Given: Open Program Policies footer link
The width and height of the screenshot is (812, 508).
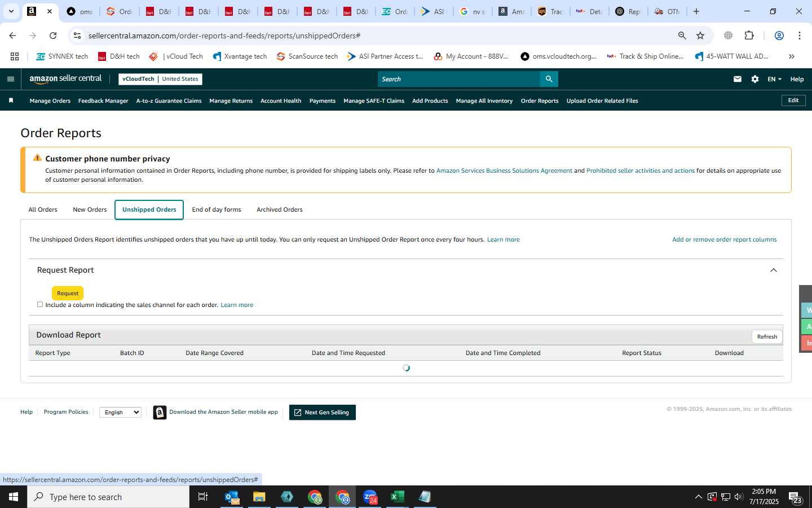Looking at the screenshot, I should pyautogui.click(x=66, y=412).
